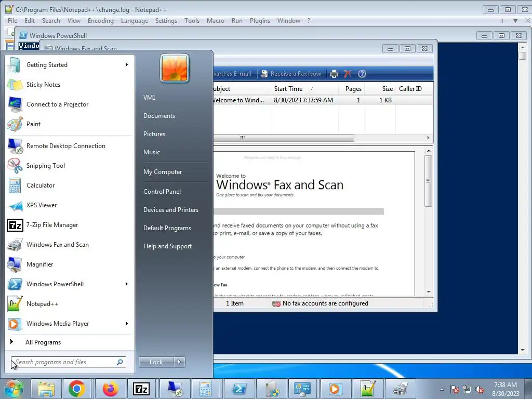Click Action Center flag tray icon
532x399 pixels.
[x=455, y=390]
